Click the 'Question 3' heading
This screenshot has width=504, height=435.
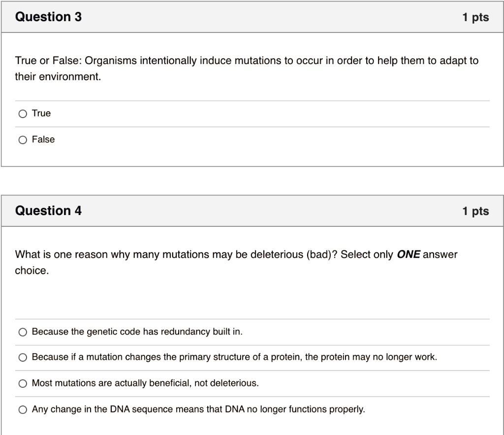point(48,17)
